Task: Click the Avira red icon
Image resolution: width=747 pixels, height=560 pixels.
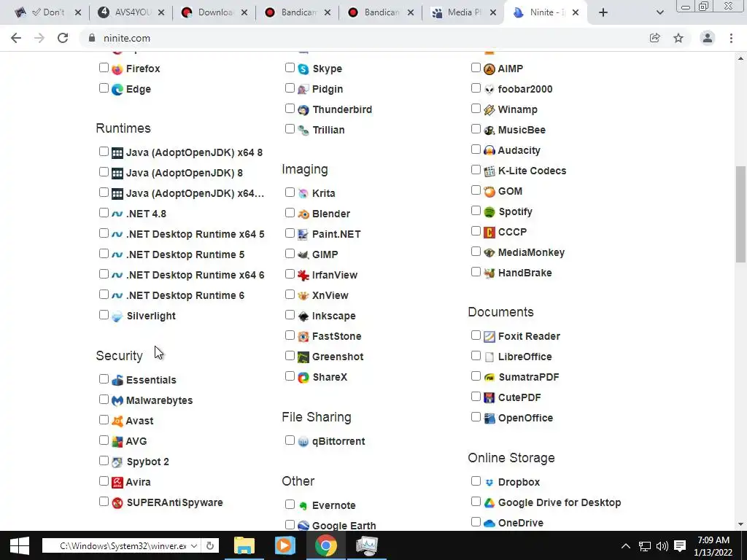Action: 117,483
